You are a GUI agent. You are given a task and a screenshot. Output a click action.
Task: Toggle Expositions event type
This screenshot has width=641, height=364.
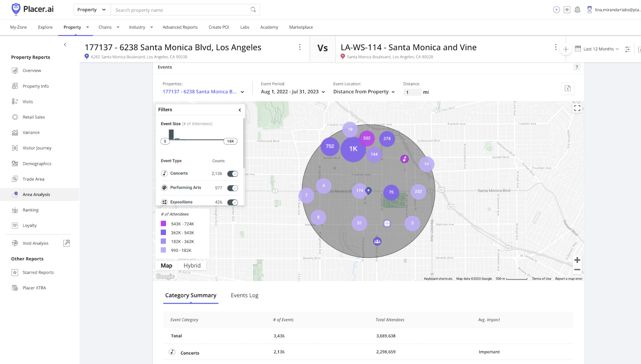point(233,202)
